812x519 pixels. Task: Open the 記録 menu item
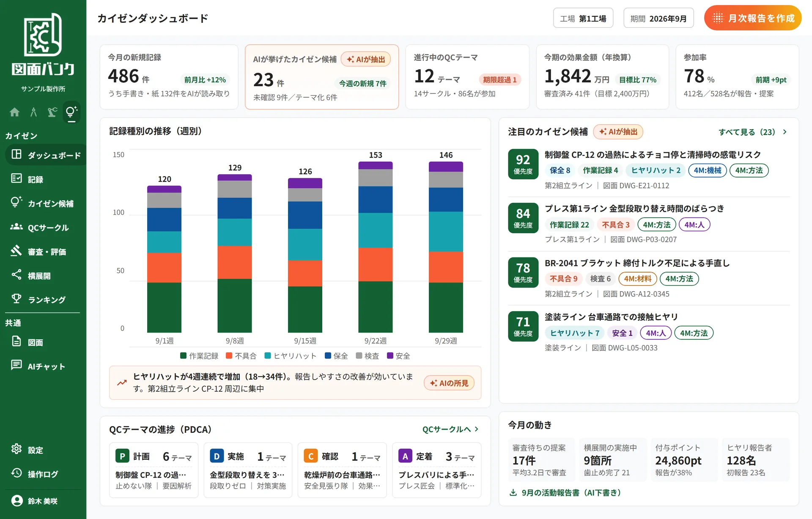coord(43,179)
